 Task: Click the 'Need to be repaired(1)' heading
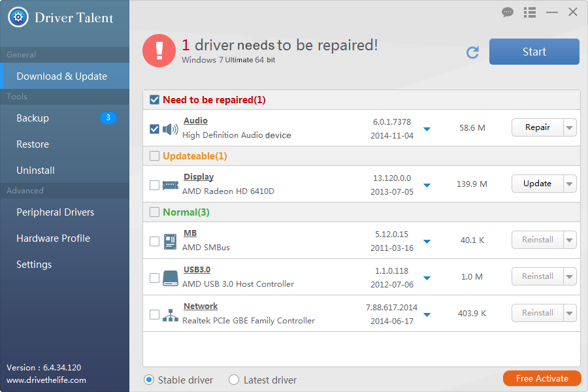(214, 100)
